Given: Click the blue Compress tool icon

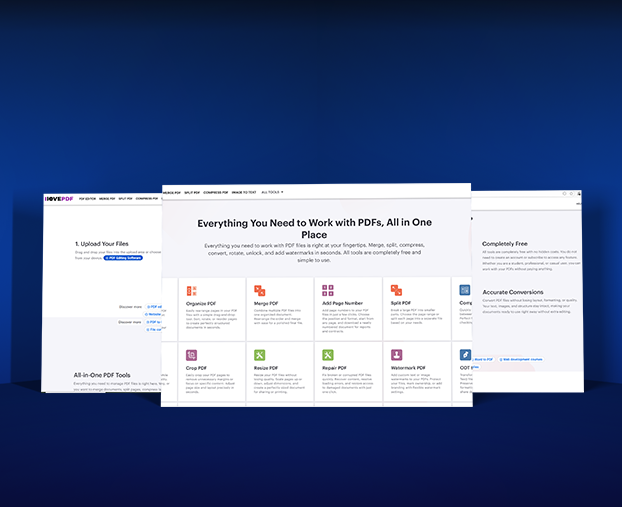Looking at the screenshot, I should [x=465, y=290].
